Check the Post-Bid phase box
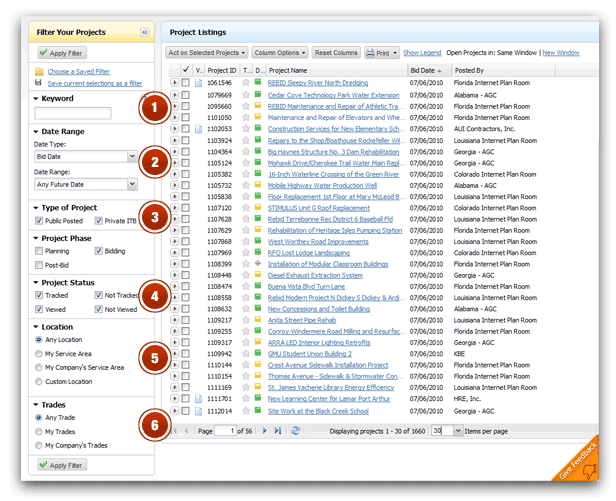 click(39, 265)
